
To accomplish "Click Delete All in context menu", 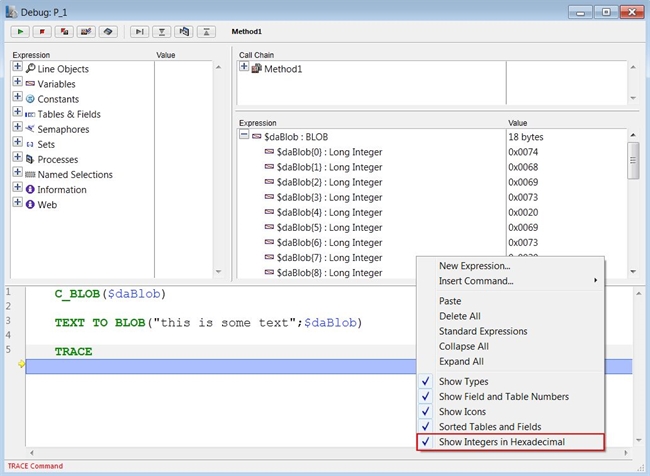I will 460,316.
